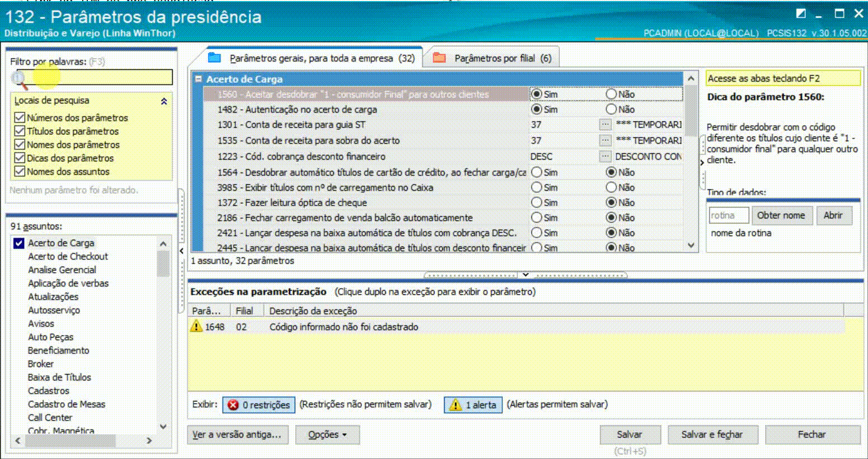Click the Salvar e fechar button
Screen dimensions: 868x459
coord(713,434)
